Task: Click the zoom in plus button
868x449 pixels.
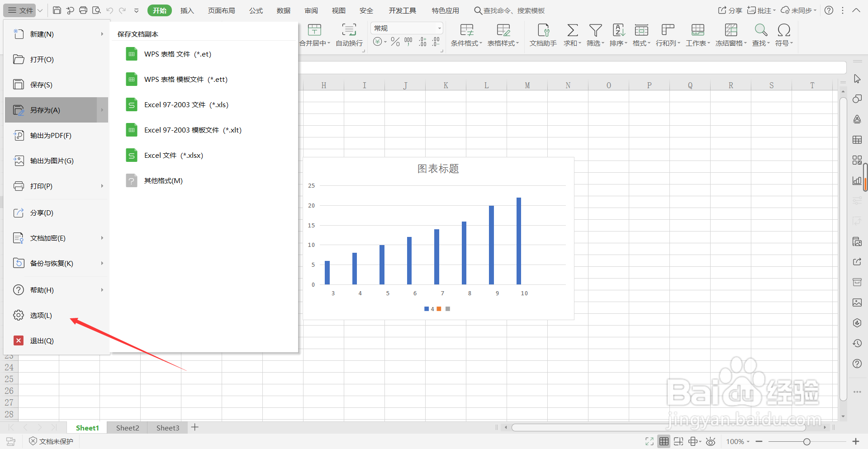Action: [855, 441]
